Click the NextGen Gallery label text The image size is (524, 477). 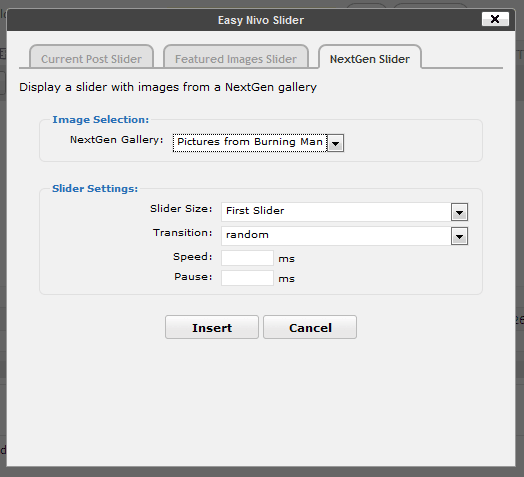point(117,140)
